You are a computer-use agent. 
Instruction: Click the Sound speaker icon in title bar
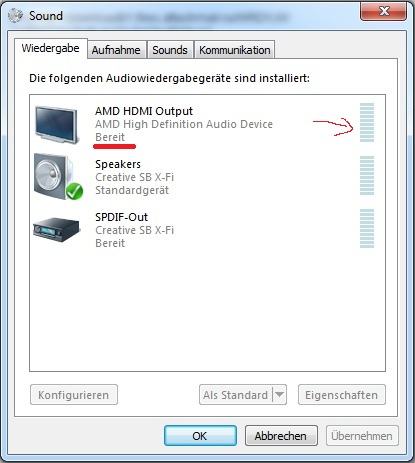pos(16,16)
